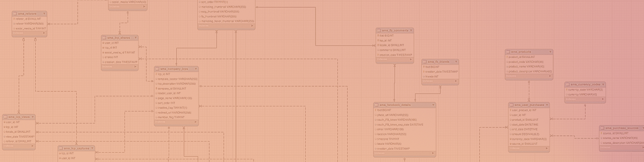Click the sma_referers table icon
644x162 pixels.
click(15, 14)
